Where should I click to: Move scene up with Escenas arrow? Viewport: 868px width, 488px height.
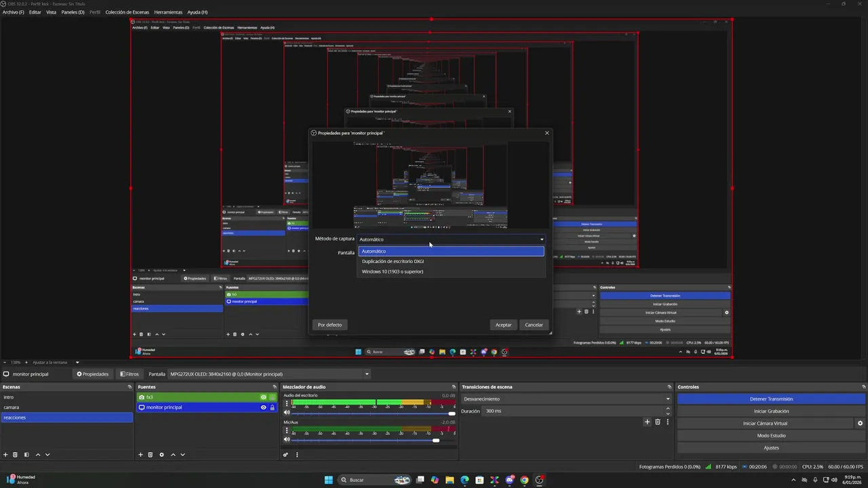[38, 455]
